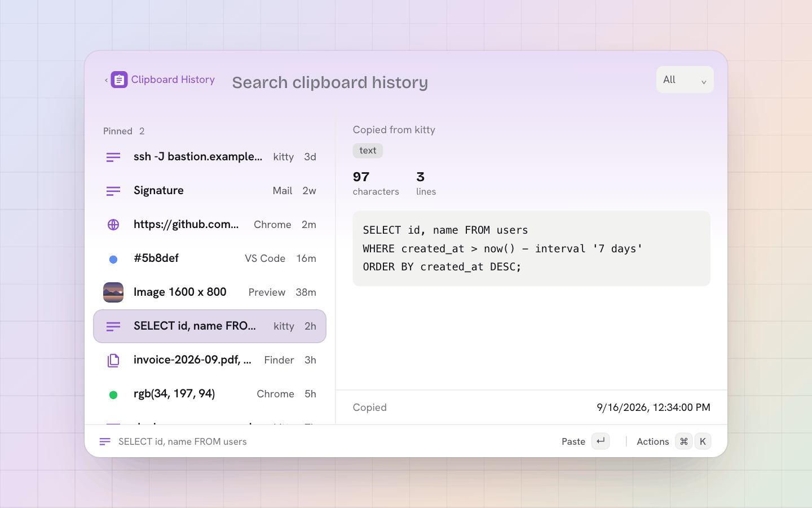Open the All type filter dropdown

click(685, 80)
